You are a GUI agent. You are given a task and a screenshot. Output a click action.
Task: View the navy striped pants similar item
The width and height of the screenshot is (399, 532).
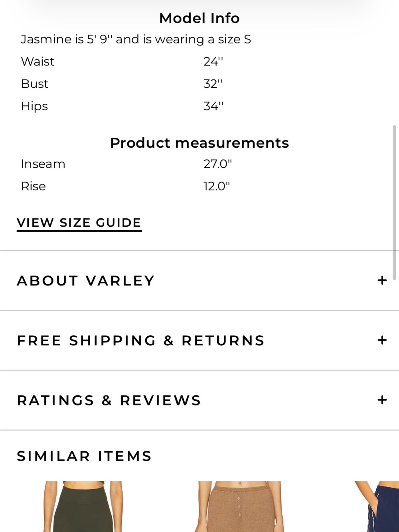pyautogui.click(x=377, y=506)
